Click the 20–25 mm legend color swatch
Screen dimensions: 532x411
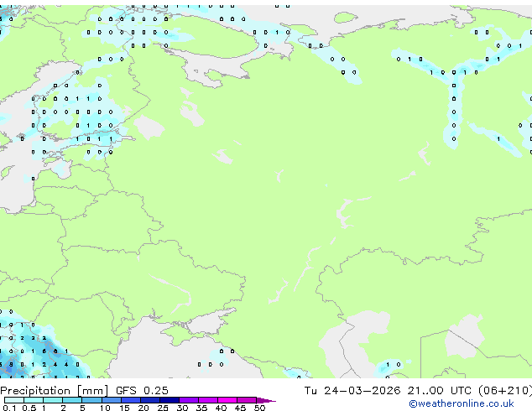[150, 400]
